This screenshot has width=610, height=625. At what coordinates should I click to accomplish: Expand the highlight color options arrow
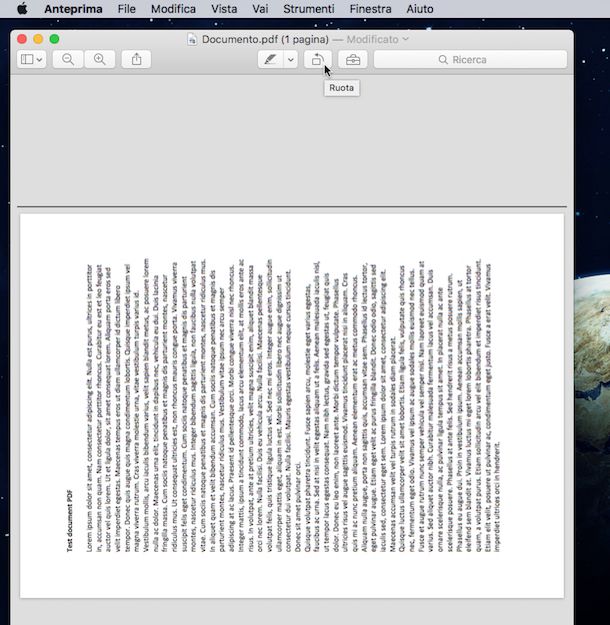click(x=291, y=59)
